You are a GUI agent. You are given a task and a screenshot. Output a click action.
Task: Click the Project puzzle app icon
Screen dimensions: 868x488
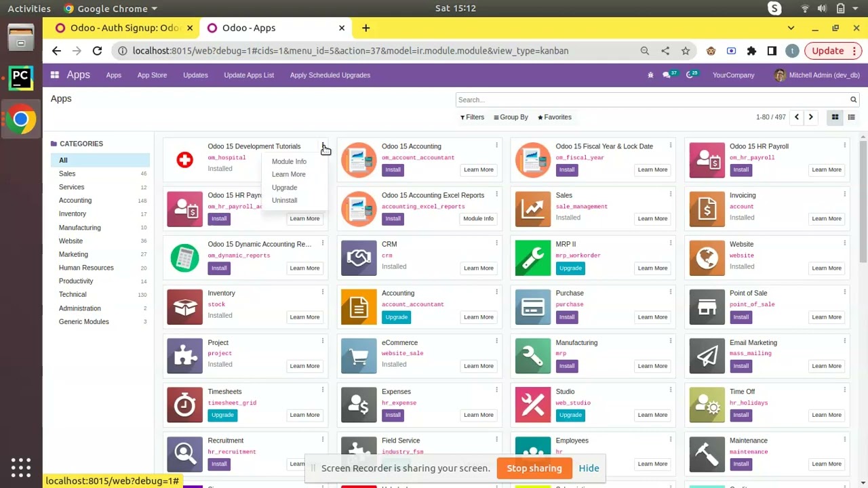(x=184, y=356)
